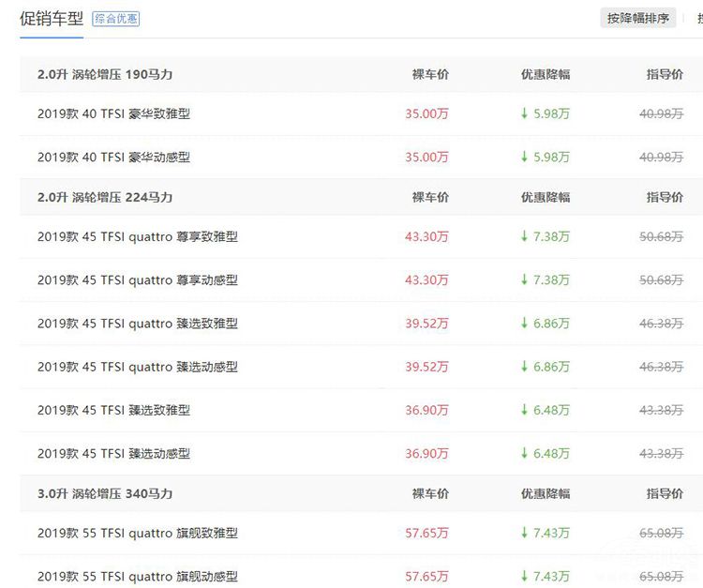Open 2019款 45 TFSI quattro 臻选动感型

[138, 368]
